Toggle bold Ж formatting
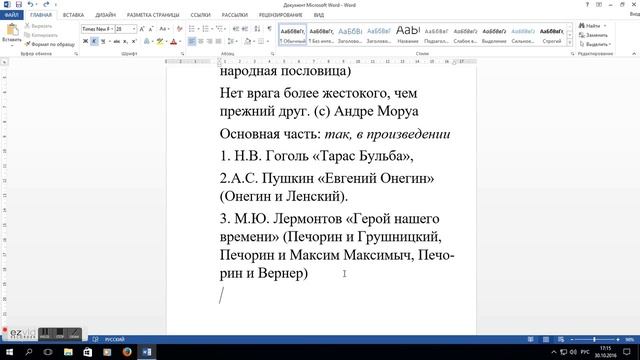Viewport: 640px width, 360px height. click(x=85, y=41)
